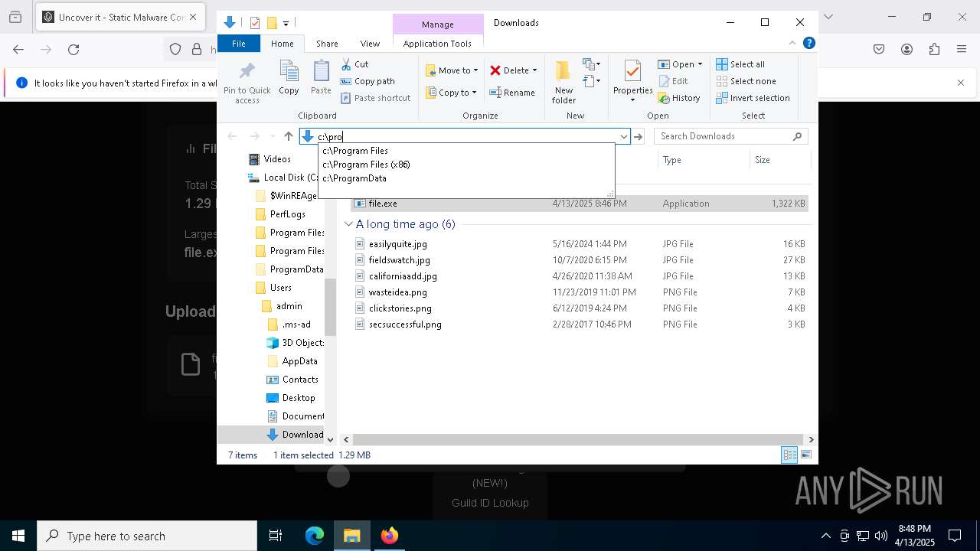Click Invert selection command
Screen dimensions: 980x551
coord(753,98)
